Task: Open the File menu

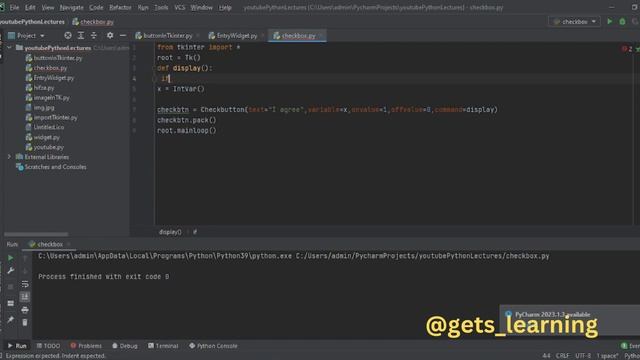Action: coord(14,7)
